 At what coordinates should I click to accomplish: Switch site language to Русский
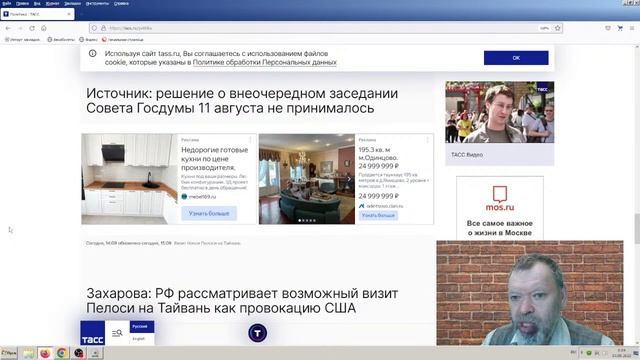click(x=142, y=327)
